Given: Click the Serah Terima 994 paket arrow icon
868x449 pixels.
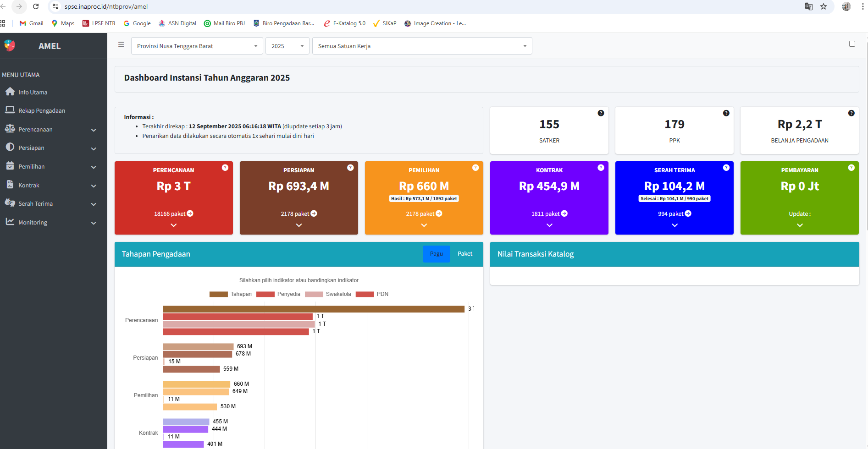Looking at the screenshot, I should (688, 214).
